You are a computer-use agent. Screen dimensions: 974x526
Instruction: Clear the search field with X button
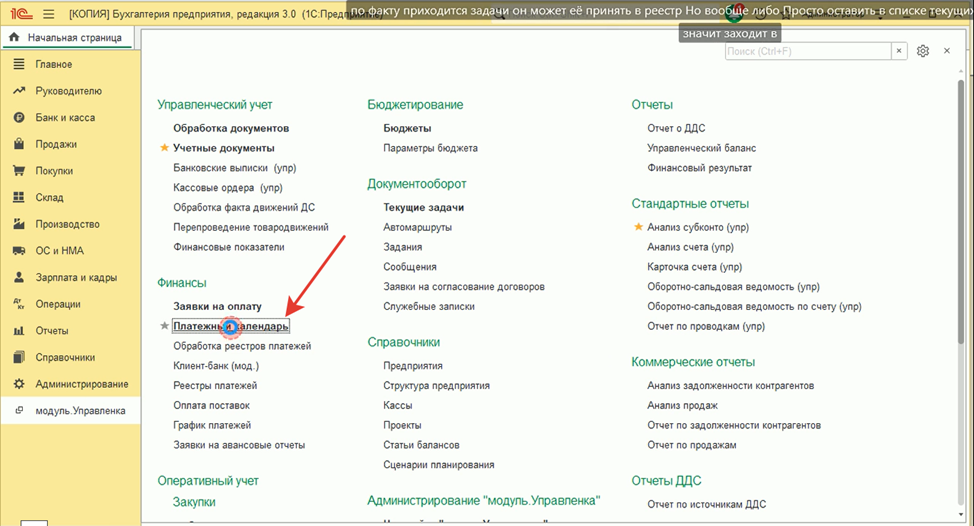click(x=899, y=51)
